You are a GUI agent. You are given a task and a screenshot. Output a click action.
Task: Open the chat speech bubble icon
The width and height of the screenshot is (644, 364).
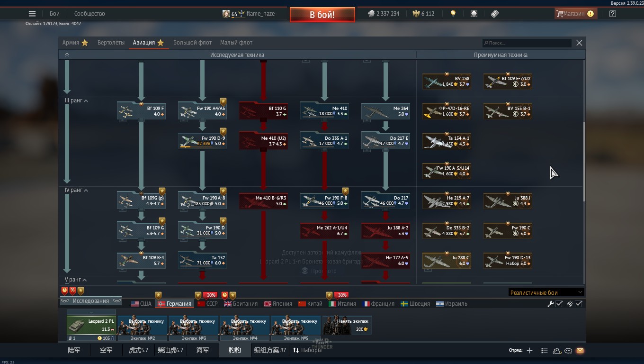pyautogui.click(x=568, y=351)
